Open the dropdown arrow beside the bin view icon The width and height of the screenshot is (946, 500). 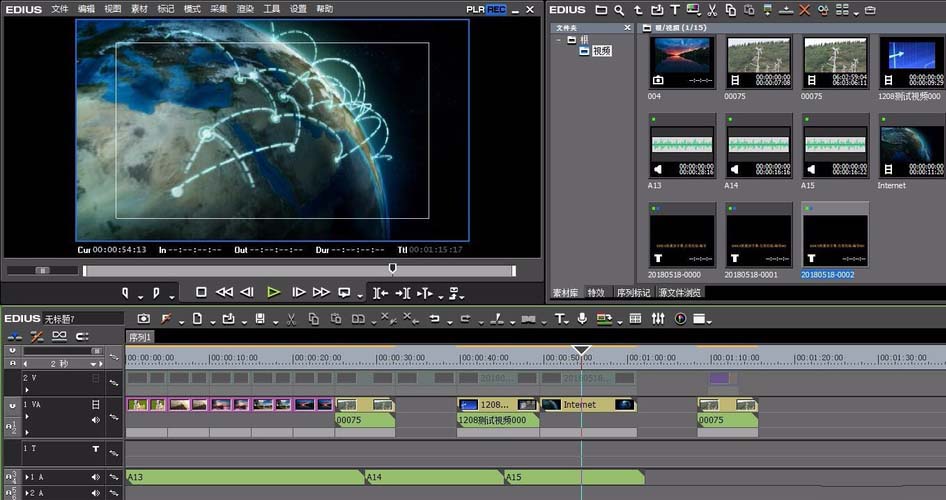[x=857, y=13]
